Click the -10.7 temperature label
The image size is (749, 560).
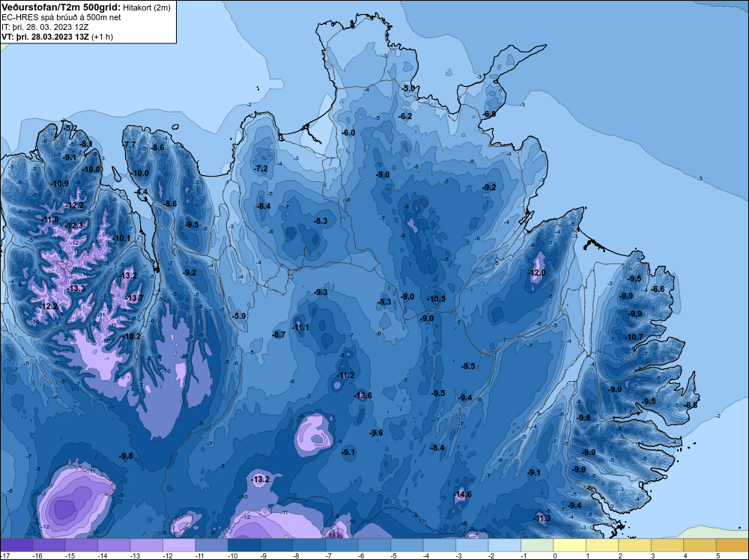pos(635,337)
